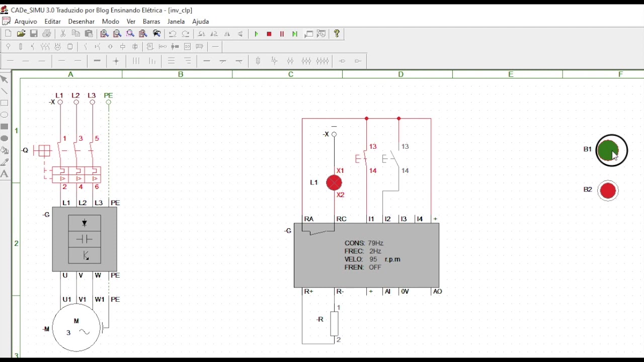
Task: Start simulation with green play icon
Action: point(257,34)
